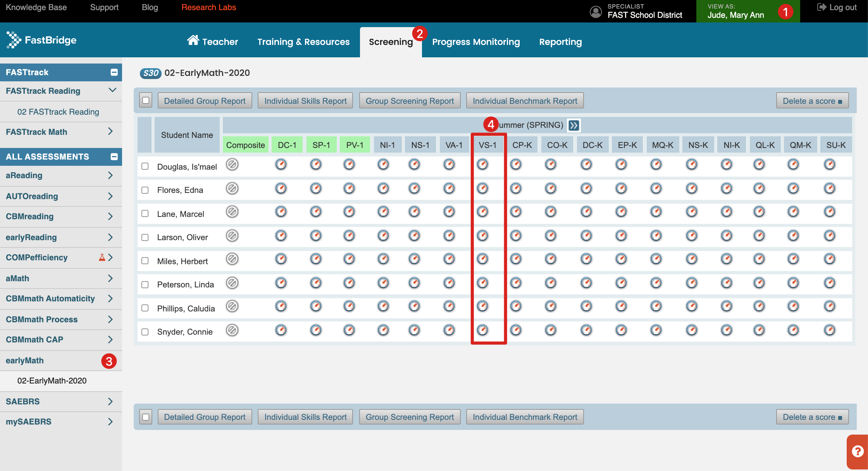Click the top Delete a score button
The width and height of the screenshot is (868, 471).
[x=812, y=101]
